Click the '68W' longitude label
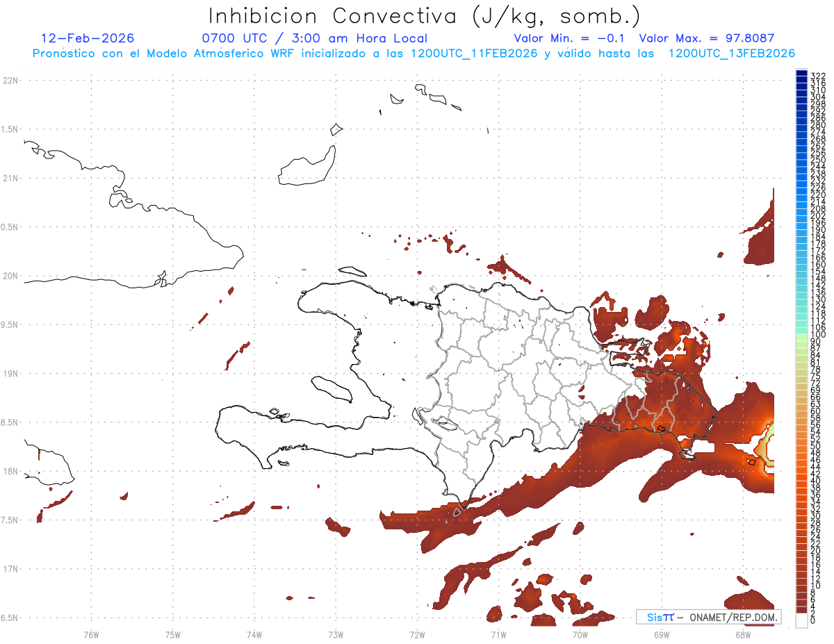This screenshot has width=834, height=644. pyautogui.click(x=742, y=634)
